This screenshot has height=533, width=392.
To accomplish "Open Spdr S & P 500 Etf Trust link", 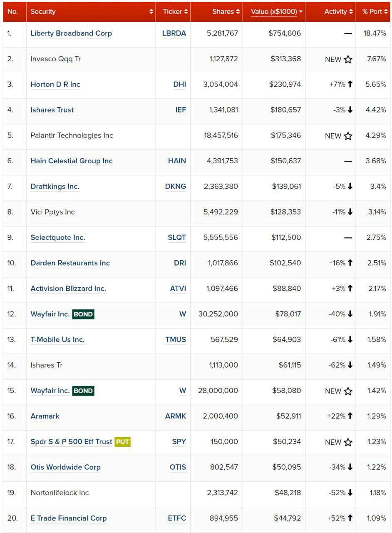I will [71, 442].
